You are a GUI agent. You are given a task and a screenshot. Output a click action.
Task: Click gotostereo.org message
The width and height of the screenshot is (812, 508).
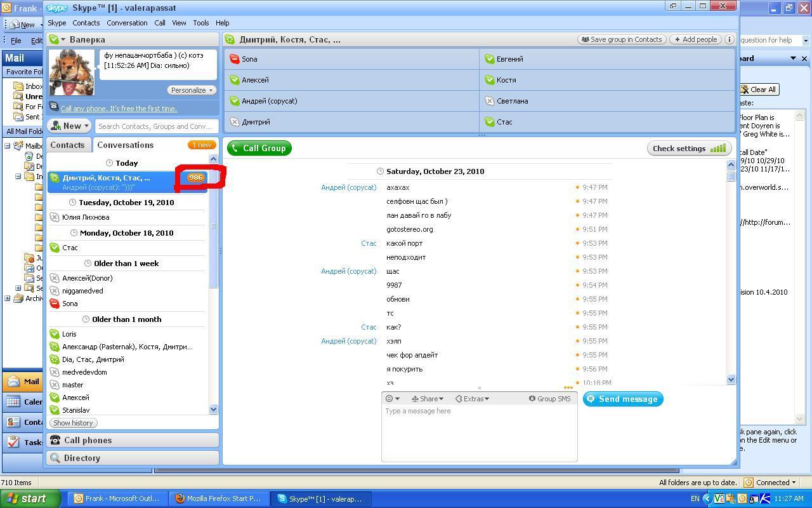[409, 229]
